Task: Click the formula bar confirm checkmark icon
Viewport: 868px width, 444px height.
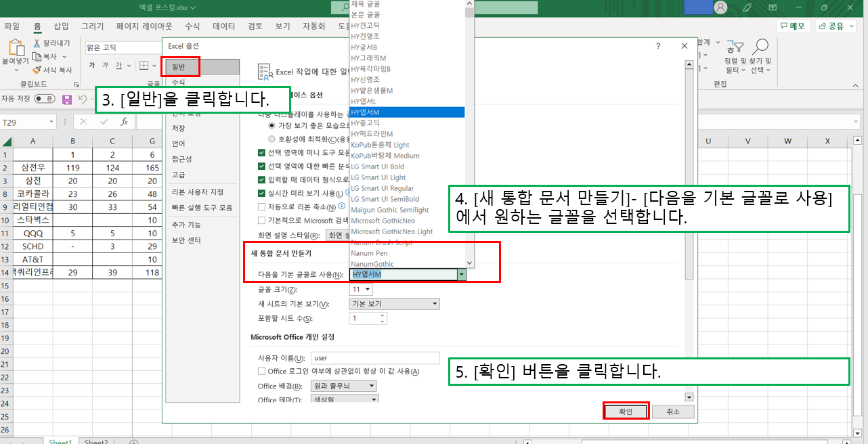Action: (x=104, y=122)
